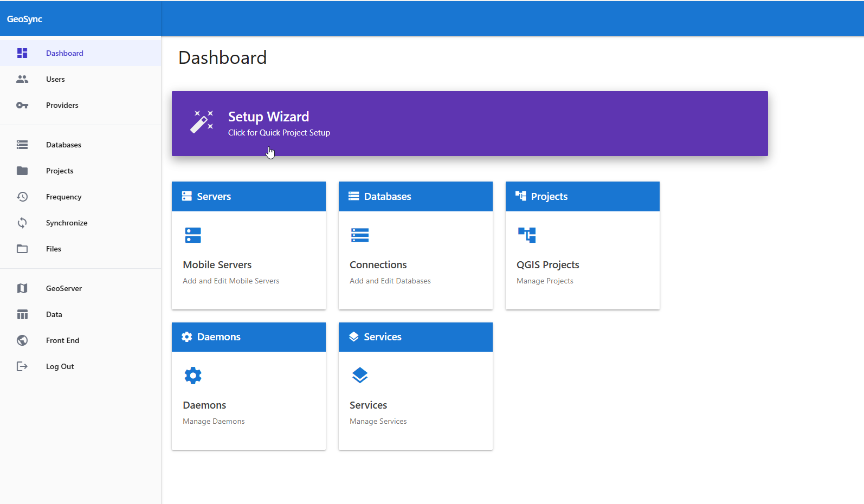Click the Projects card header title
This screenshot has width=864, height=504.
549,196
